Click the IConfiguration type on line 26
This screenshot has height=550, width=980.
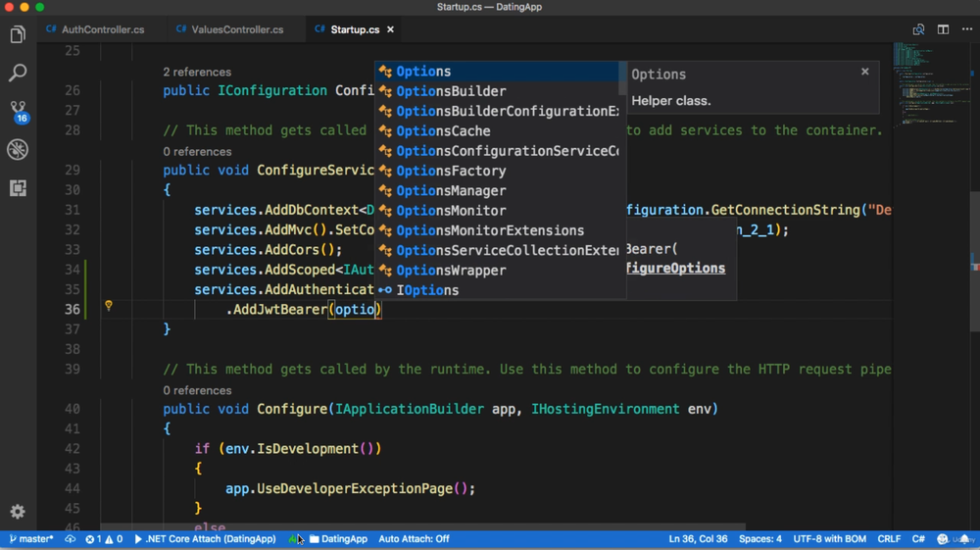pos(271,91)
